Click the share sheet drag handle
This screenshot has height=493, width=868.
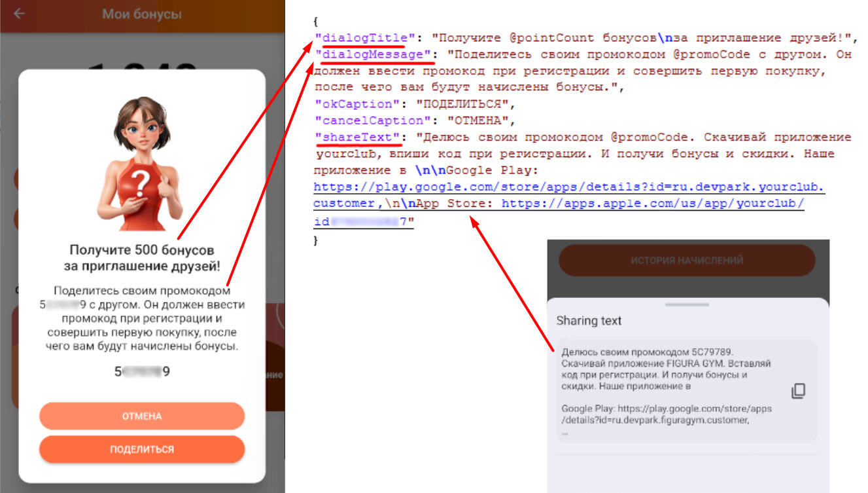[x=687, y=304]
